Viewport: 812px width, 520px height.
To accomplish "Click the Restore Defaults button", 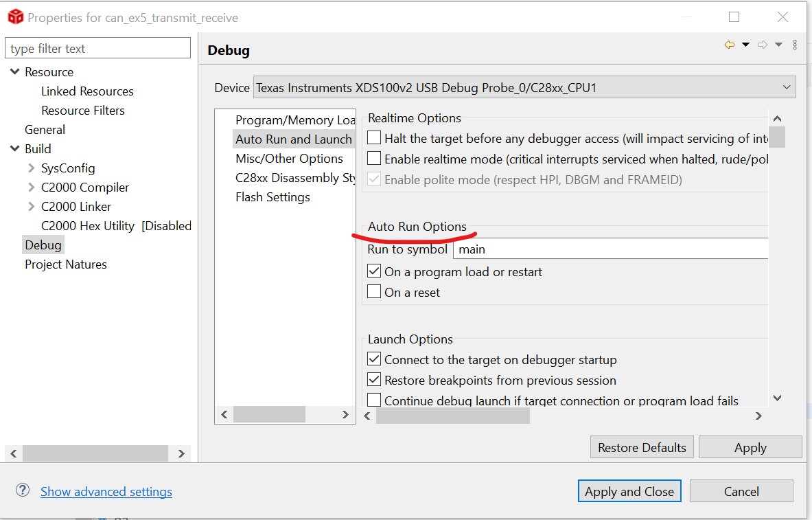I will click(x=642, y=447).
